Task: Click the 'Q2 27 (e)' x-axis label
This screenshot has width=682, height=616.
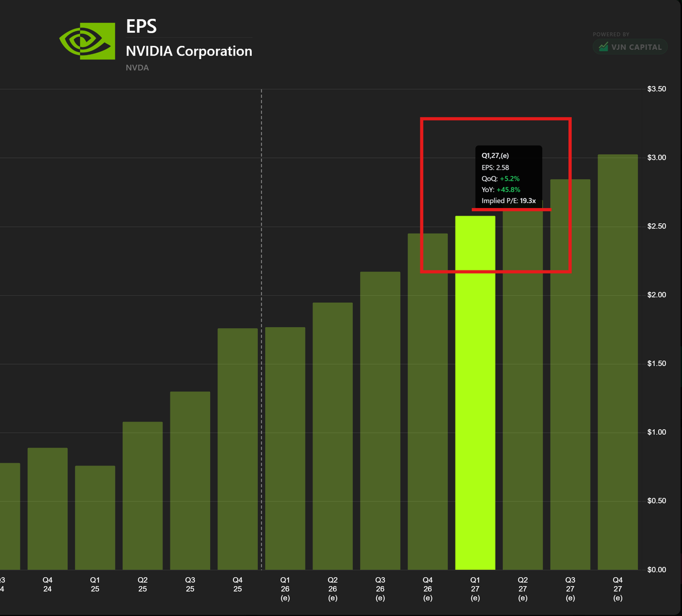Action: coord(522,589)
